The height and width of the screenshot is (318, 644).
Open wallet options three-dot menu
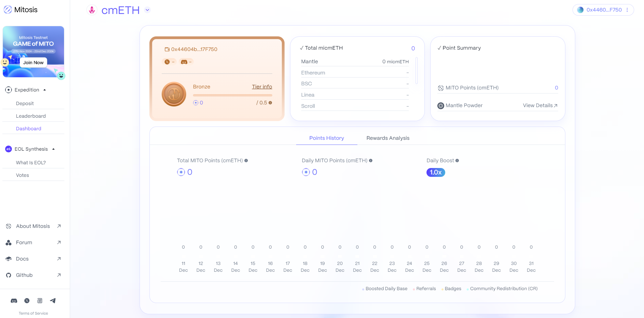click(x=627, y=10)
